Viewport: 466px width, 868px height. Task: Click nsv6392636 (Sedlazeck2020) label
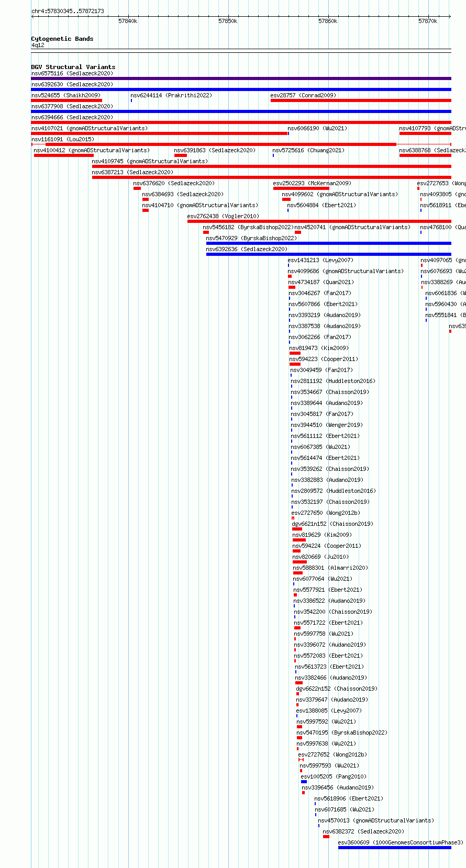tap(247, 249)
